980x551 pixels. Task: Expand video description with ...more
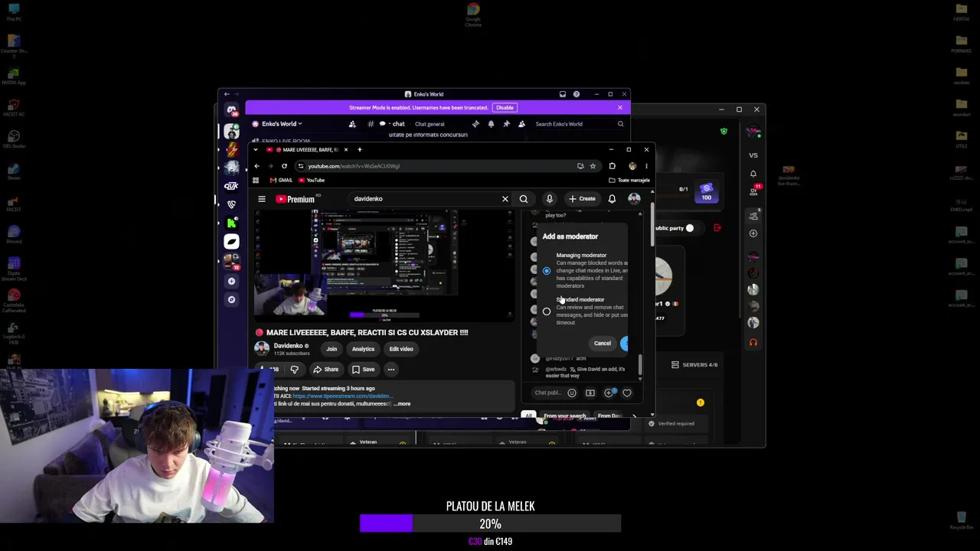(402, 404)
